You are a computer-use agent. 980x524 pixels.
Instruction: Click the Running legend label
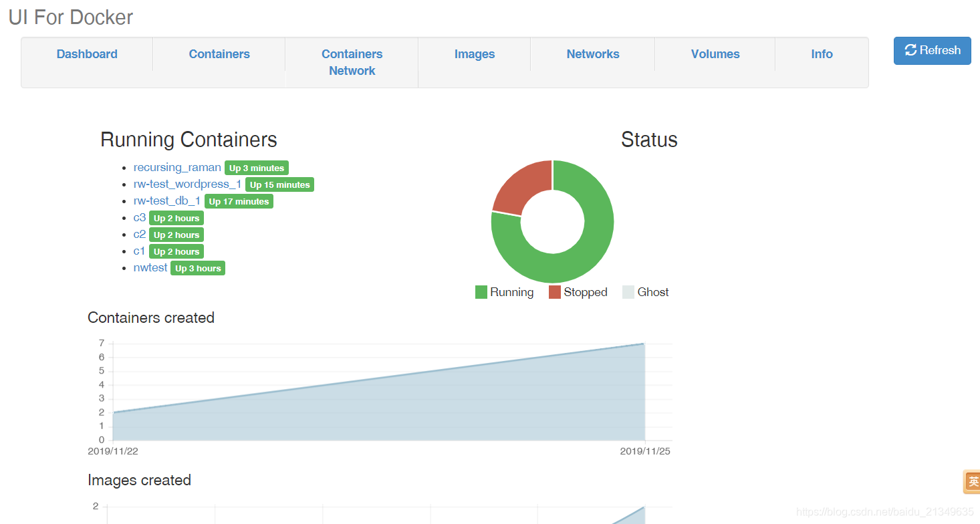511,292
